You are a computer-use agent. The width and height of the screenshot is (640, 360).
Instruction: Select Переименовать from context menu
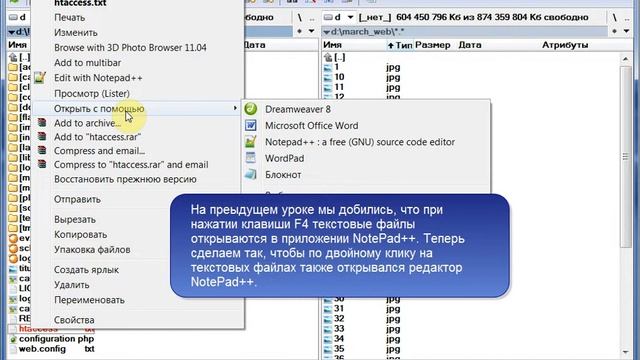click(x=89, y=300)
